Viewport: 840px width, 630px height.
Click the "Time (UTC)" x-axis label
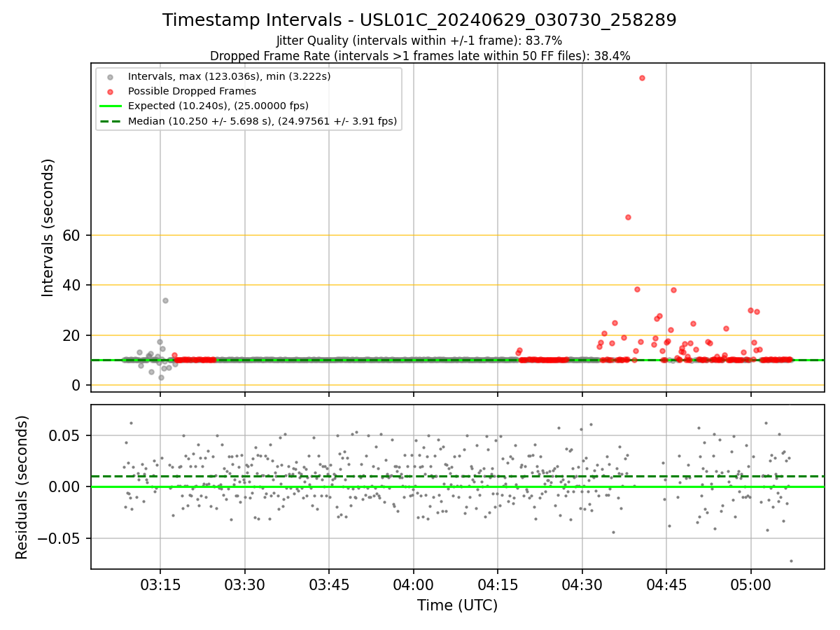pyautogui.click(x=457, y=605)
